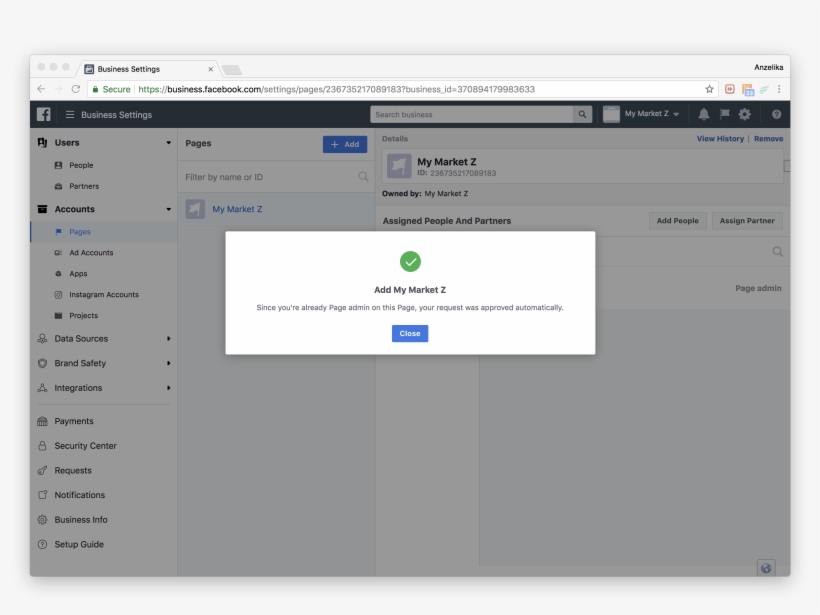Click the Add People button
Viewport: 820px width, 615px height.
tap(677, 221)
